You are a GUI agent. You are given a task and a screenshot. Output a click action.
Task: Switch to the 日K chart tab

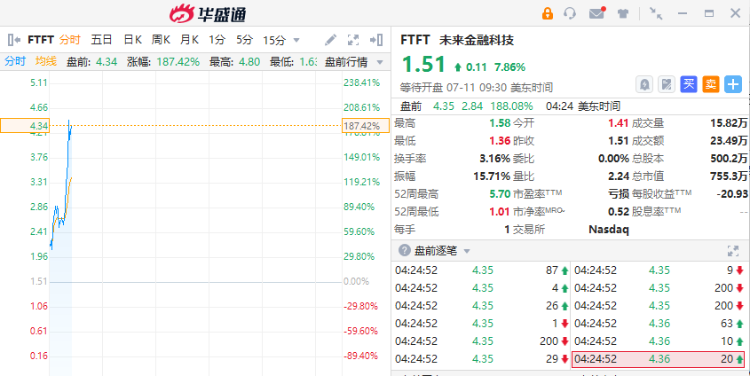(132, 40)
